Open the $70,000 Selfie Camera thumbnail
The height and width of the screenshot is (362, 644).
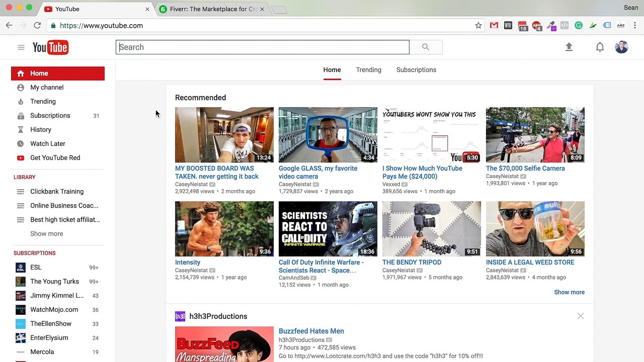pyautogui.click(x=535, y=135)
